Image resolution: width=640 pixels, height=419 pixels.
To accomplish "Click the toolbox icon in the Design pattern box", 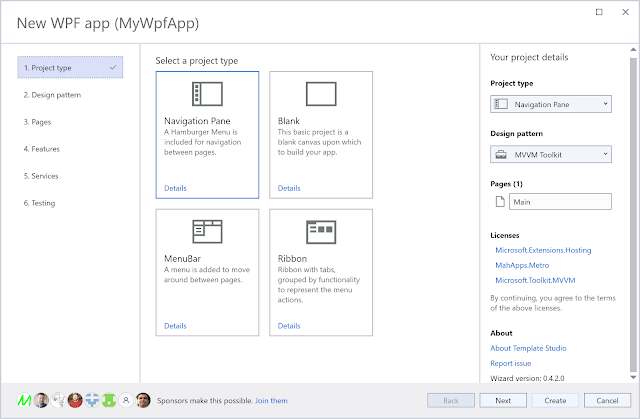I will tap(501, 155).
